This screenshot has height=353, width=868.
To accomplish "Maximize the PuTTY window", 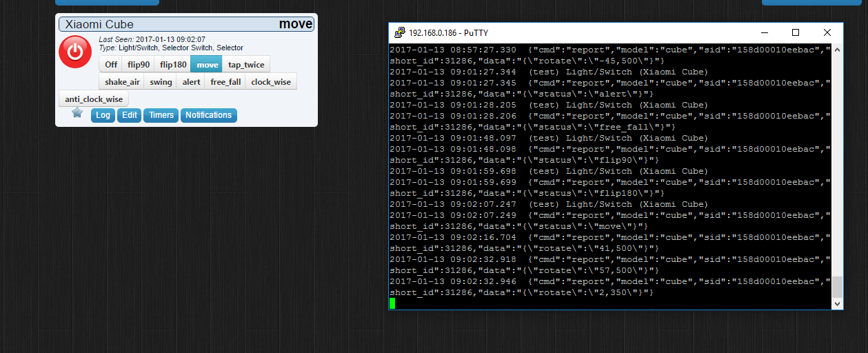I will coord(796,32).
